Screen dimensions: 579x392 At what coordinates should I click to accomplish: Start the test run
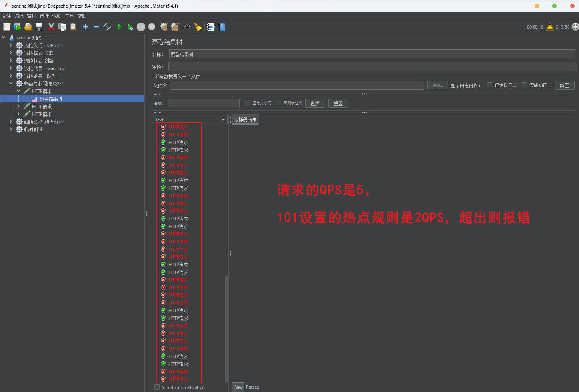click(x=120, y=27)
